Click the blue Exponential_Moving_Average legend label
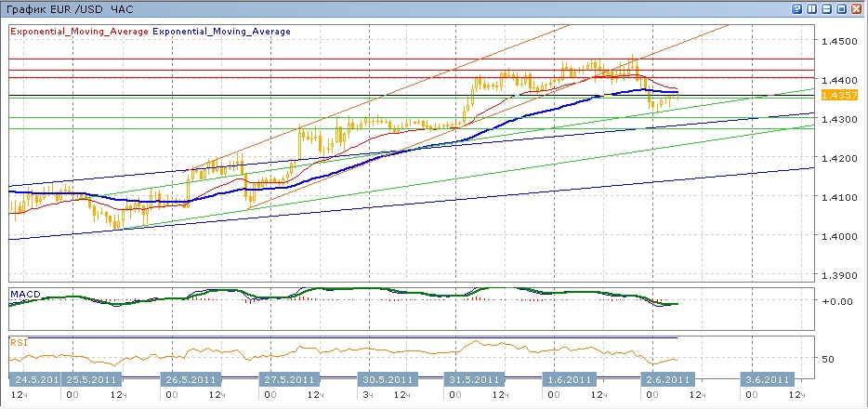This screenshot has height=409, width=868. point(221,32)
